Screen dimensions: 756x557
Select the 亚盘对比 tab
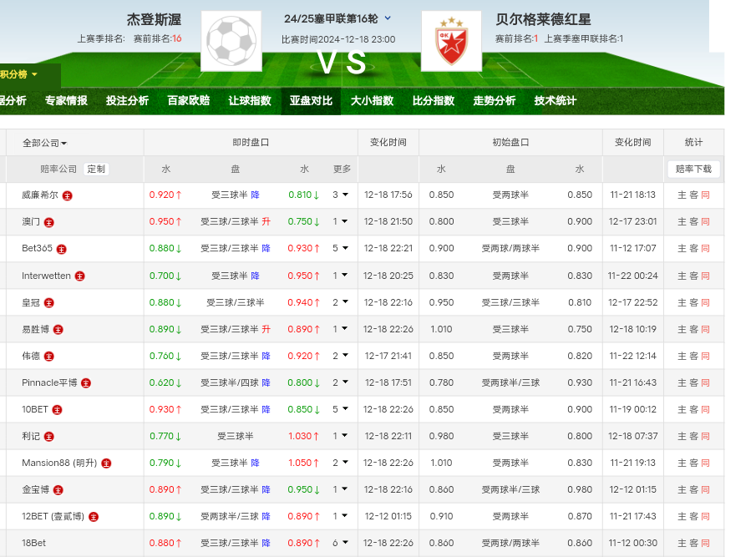coord(311,101)
